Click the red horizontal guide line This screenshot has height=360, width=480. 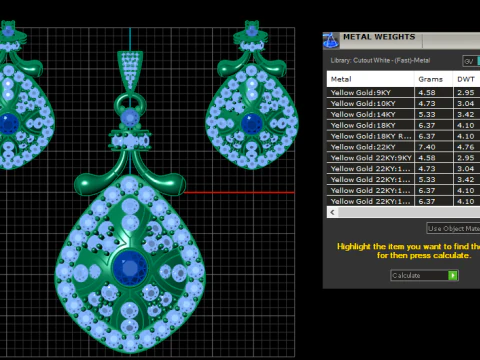pos(239,192)
